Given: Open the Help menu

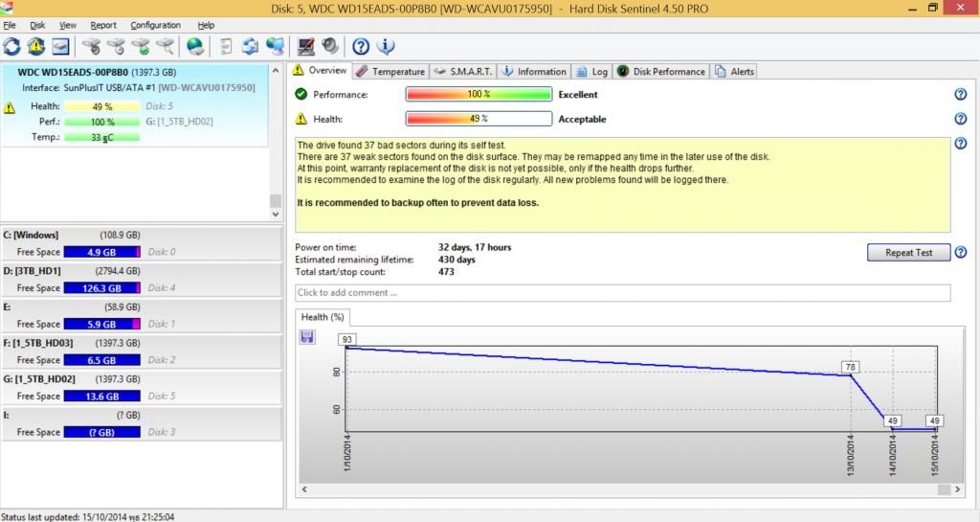Looking at the screenshot, I should click(206, 25).
